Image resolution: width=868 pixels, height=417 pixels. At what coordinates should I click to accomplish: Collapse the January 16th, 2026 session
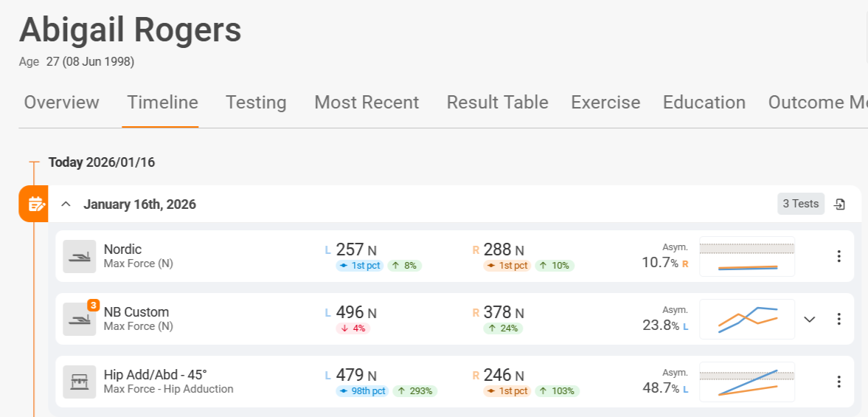(x=66, y=204)
